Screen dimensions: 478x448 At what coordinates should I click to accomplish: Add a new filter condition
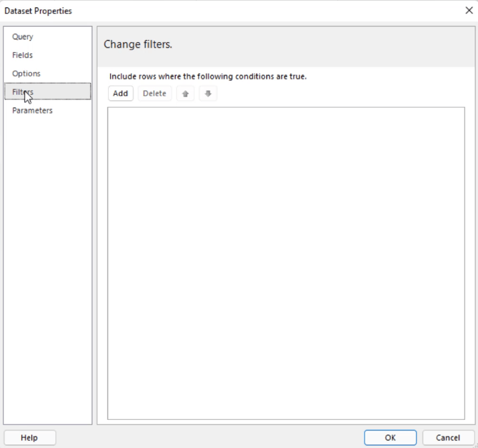121,93
